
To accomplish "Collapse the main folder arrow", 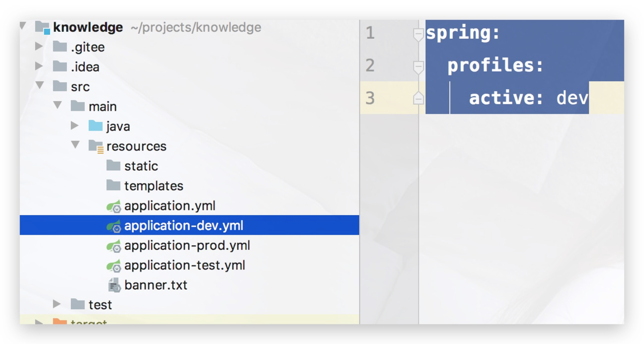I will point(58,106).
